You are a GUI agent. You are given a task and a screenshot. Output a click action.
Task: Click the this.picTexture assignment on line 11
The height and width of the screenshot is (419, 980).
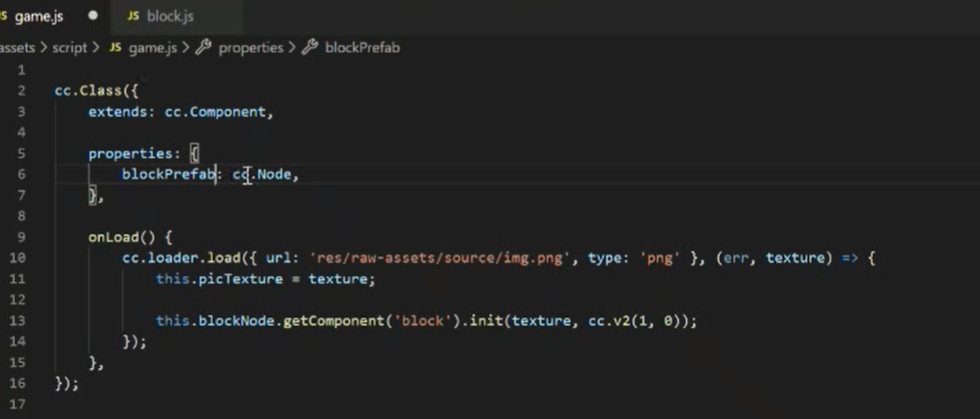pyautogui.click(x=219, y=279)
